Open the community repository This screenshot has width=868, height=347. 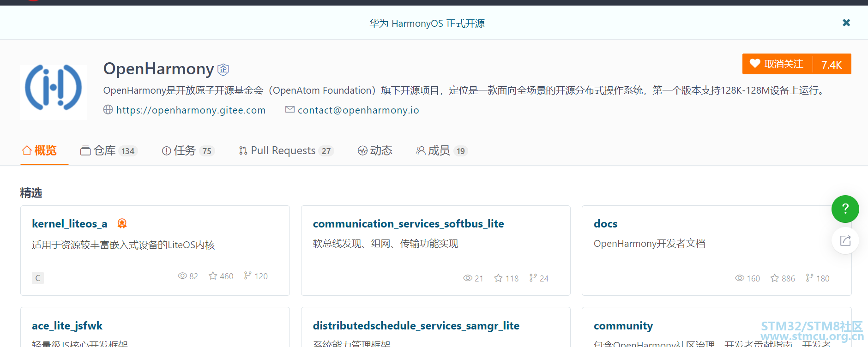[623, 326]
